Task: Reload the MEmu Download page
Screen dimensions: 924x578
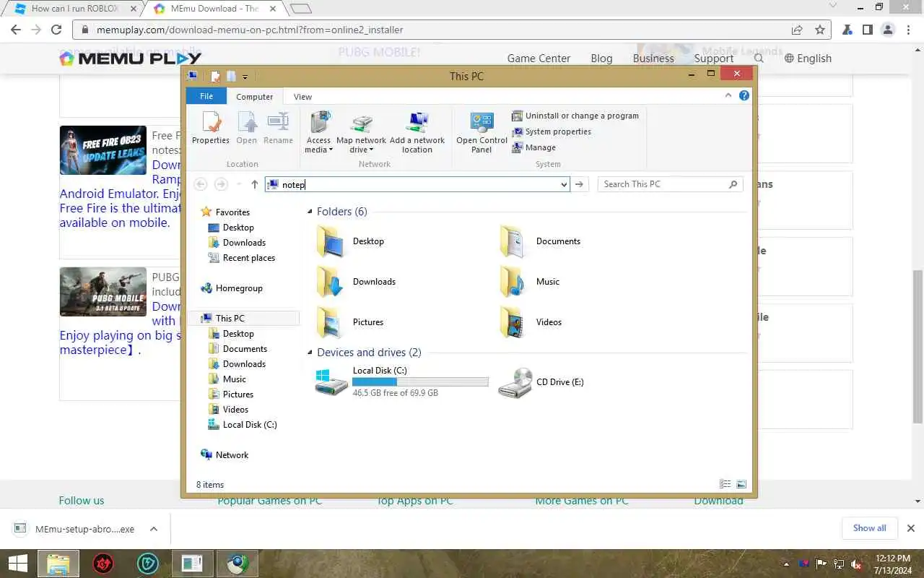Action: tap(56, 30)
